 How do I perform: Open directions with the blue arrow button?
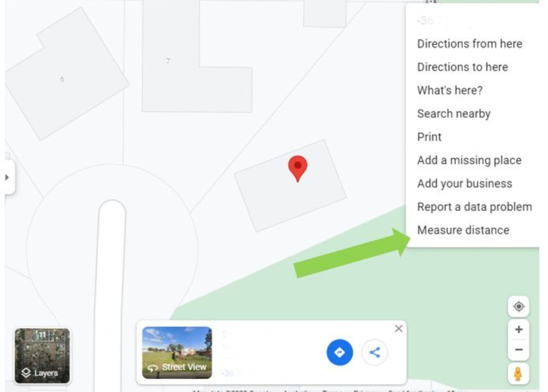click(x=340, y=352)
